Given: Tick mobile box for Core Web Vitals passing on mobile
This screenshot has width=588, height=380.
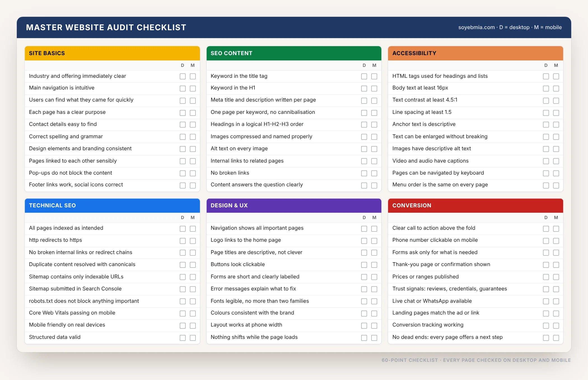Looking at the screenshot, I should click(193, 313).
